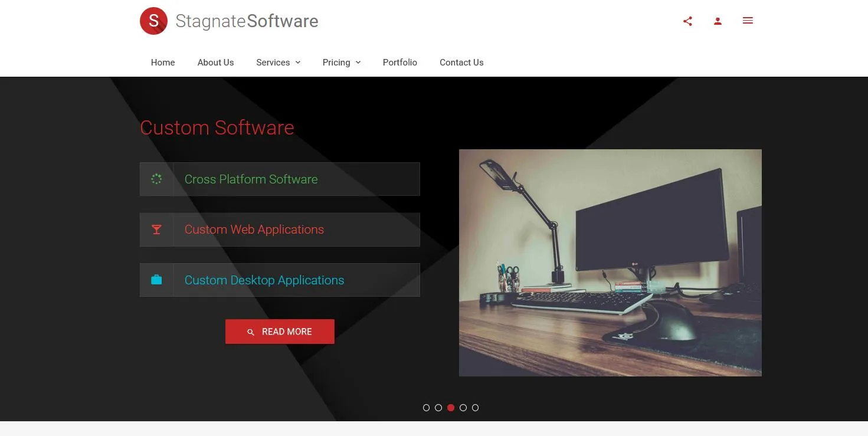The width and height of the screenshot is (868, 436).
Task: Select the second slide indicator dot
Action: 438,408
